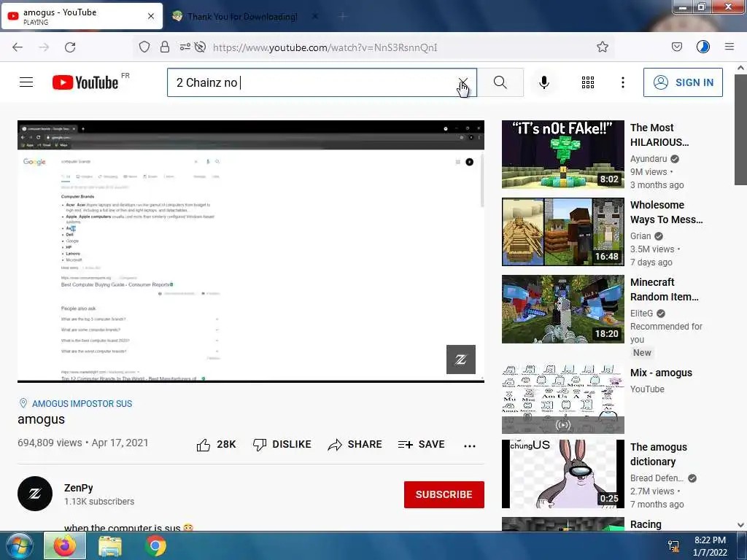The height and width of the screenshot is (560, 747).
Task: Open the ZenPy channel avatar
Action: pyautogui.click(x=35, y=494)
